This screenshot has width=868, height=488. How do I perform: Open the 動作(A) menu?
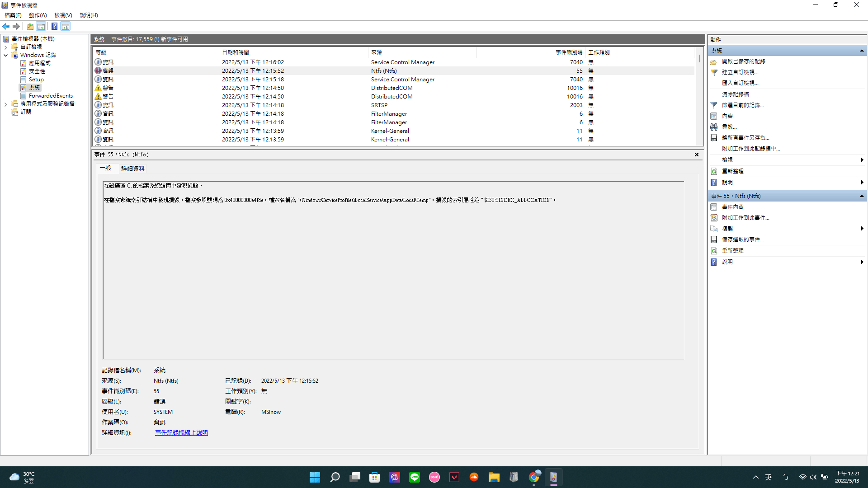click(x=38, y=15)
